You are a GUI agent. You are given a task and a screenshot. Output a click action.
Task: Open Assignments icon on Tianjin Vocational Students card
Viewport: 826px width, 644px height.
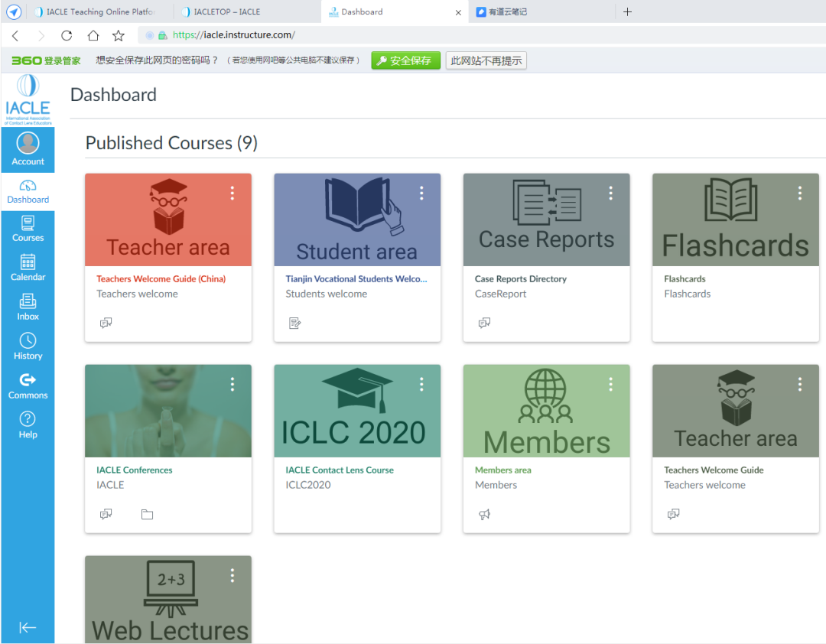click(295, 324)
